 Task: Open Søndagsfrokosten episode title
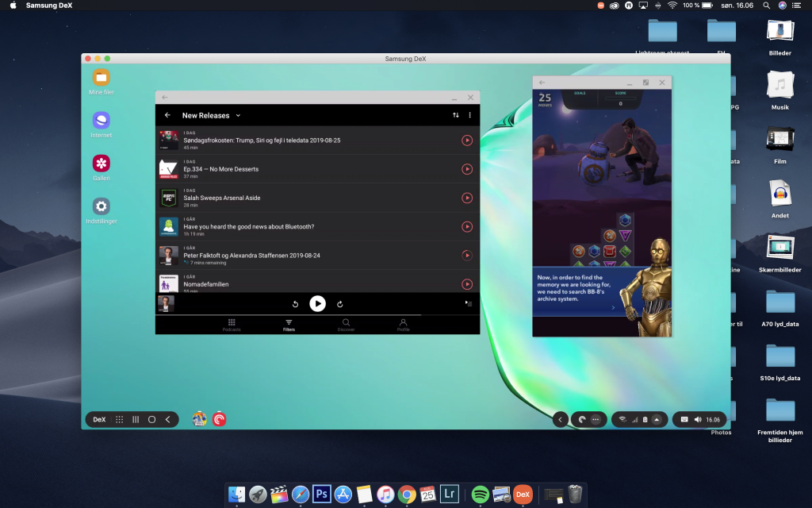[x=262, y=140]
